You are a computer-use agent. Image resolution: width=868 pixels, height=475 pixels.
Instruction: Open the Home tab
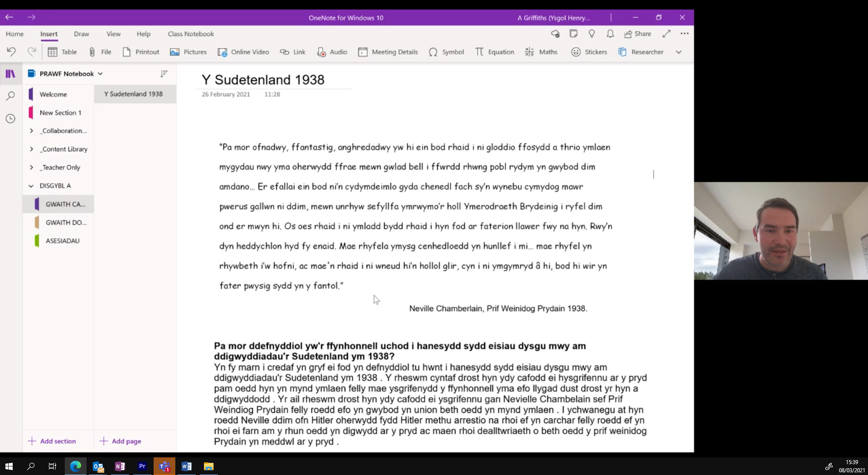pos(14,34)
